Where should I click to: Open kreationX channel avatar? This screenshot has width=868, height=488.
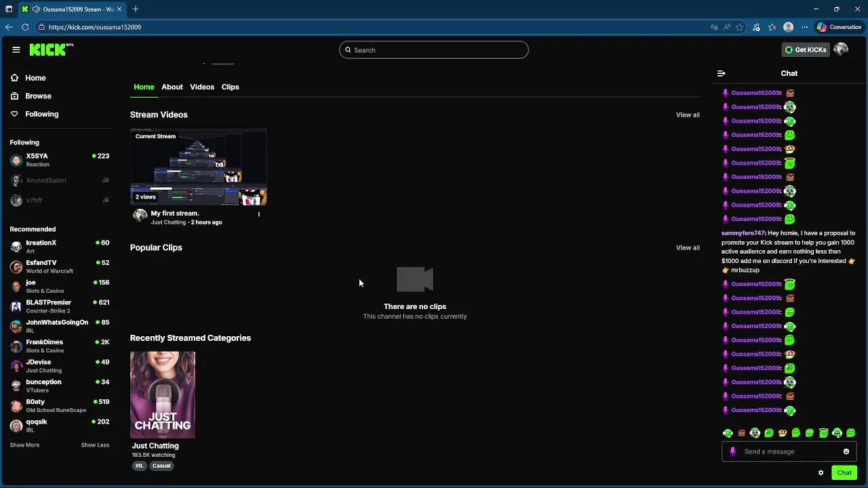[16, 247]
